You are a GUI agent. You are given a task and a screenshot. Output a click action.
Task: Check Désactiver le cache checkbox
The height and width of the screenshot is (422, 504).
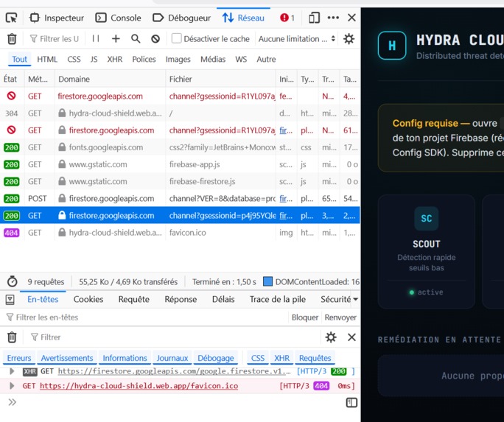(176, 38)
